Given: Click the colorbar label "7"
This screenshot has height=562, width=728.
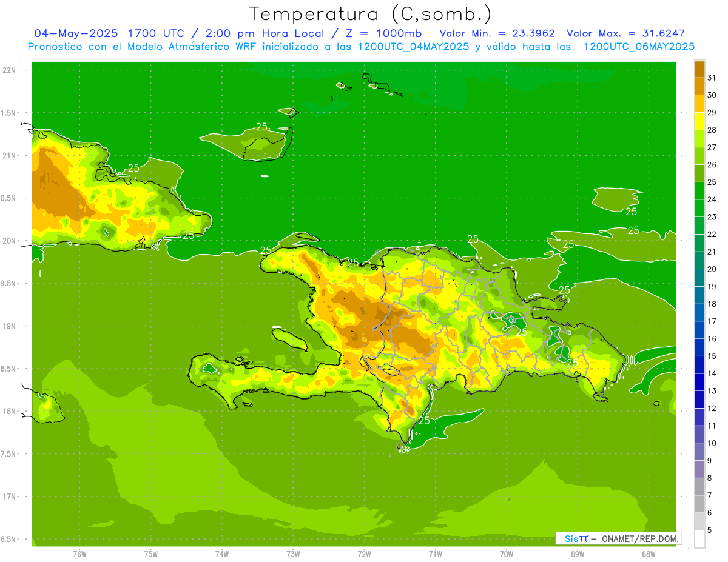Looking at the screenshot, I should (709, 495).
